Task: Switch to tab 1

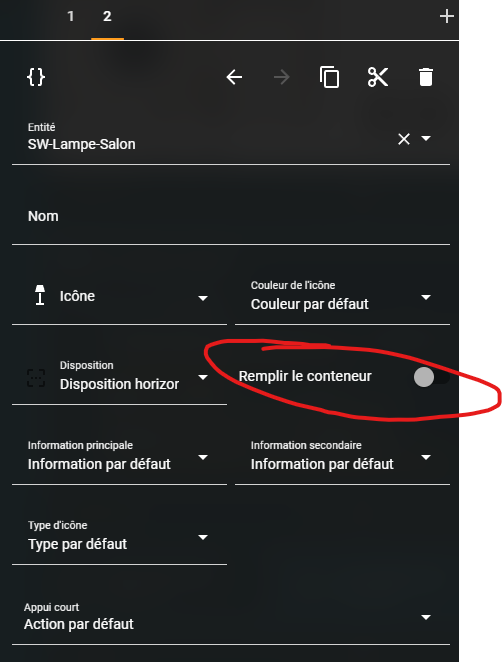Action: (x=71, y=16)
